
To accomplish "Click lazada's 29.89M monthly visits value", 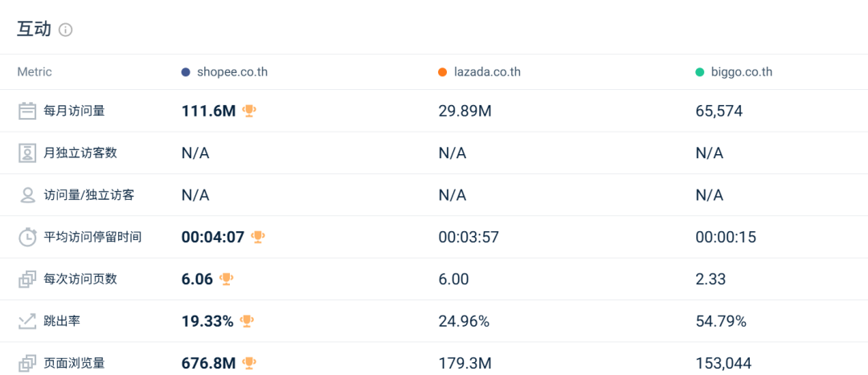I will pos(465,111).
